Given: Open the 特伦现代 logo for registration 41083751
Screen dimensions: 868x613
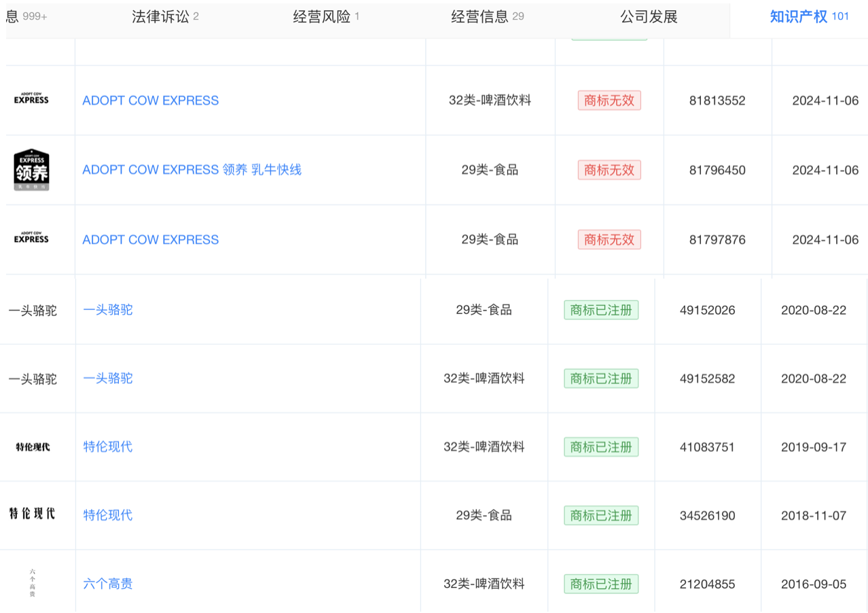Looking at the screenshot, I should coord(33,446).
